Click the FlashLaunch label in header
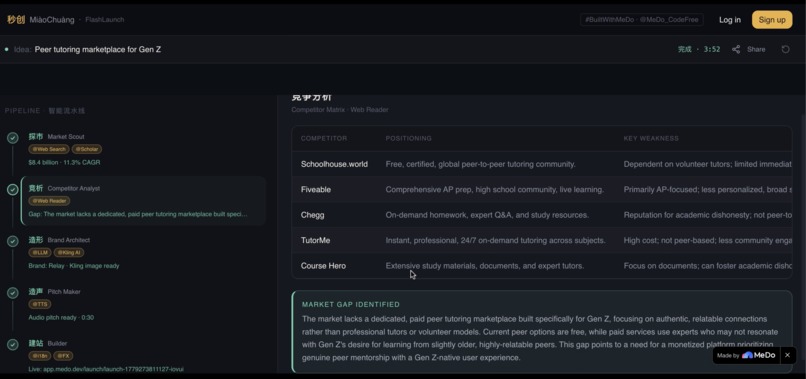This screenshot has height=379, width=806. (x=105, y=20)
